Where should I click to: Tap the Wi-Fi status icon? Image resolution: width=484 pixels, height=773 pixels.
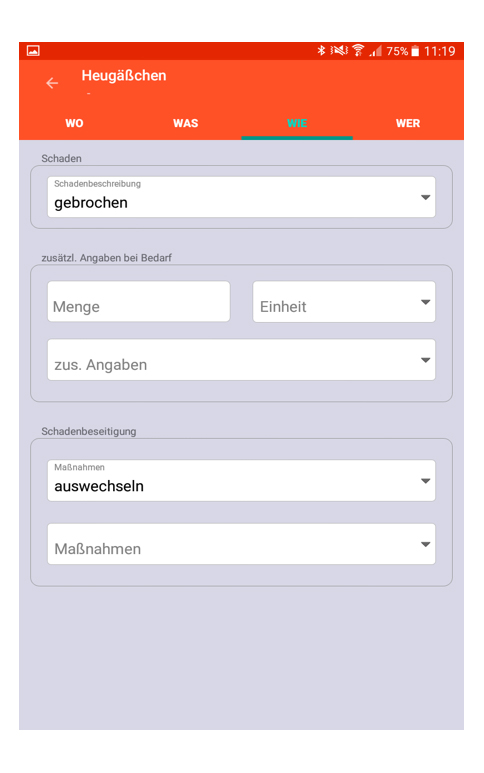(x=358, y=50)
